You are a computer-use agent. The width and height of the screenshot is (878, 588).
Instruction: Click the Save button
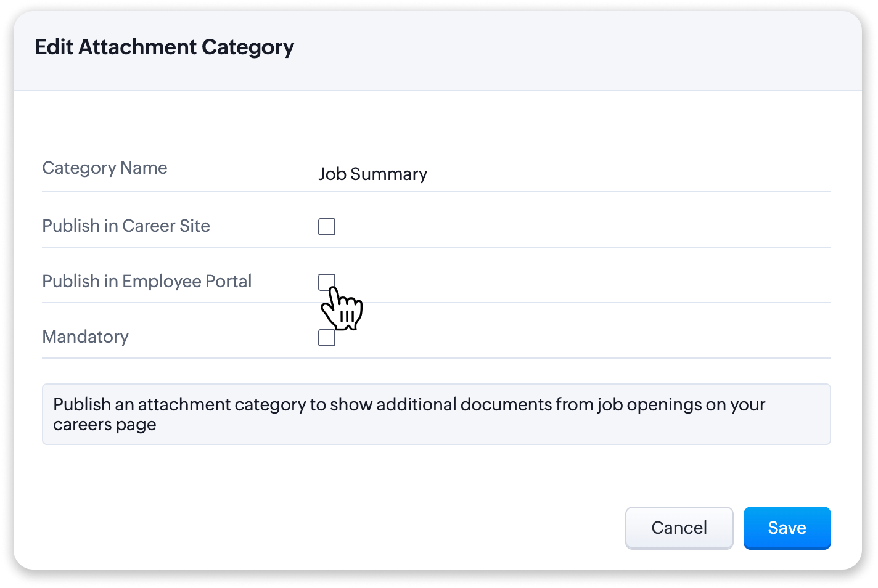point(787,528)
